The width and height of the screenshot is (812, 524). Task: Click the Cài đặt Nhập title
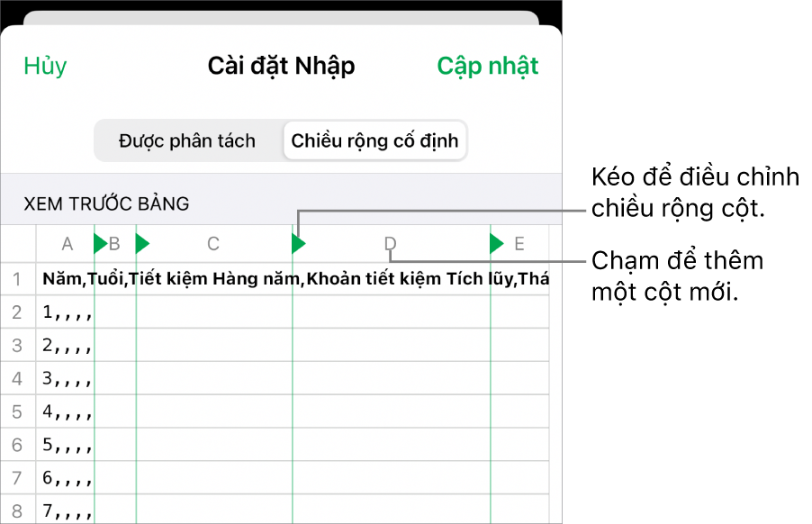[281, 67]
